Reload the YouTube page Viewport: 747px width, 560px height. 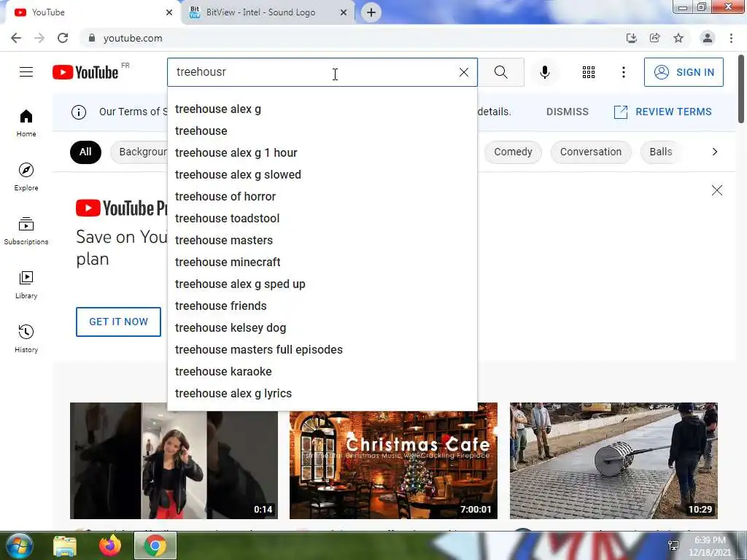(x=63, y=38)
